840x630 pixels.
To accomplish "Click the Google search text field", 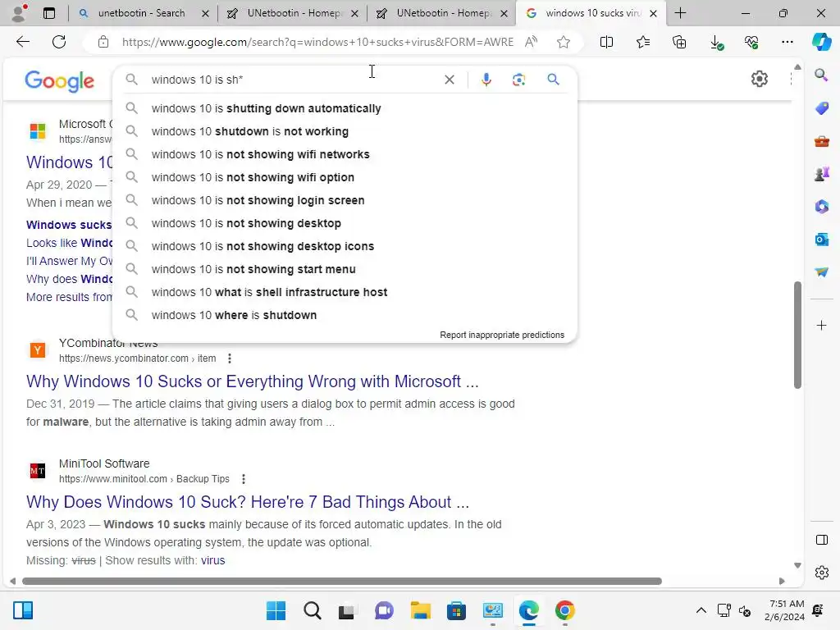I will click(x=292, y=80).
